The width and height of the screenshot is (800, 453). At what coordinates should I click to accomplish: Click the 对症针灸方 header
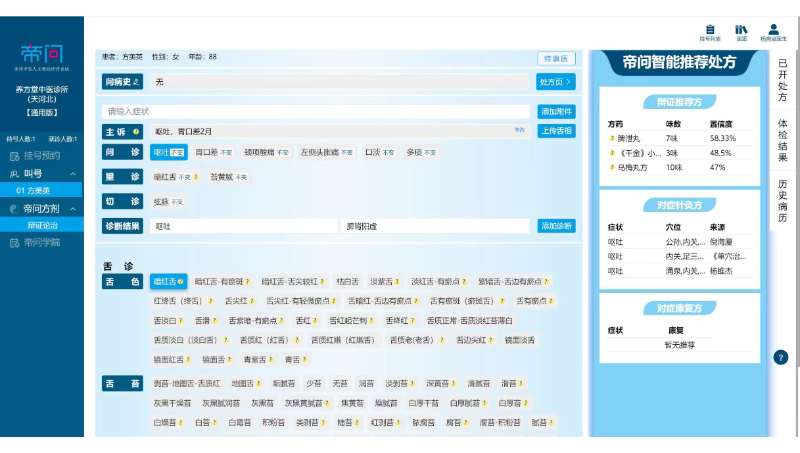679,205
